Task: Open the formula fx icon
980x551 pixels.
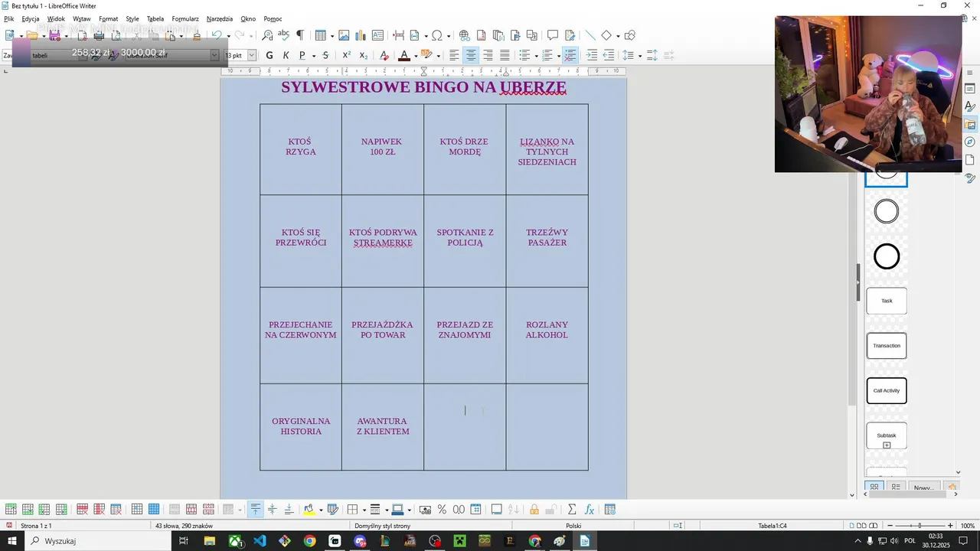Action: (x=590, y=509)
